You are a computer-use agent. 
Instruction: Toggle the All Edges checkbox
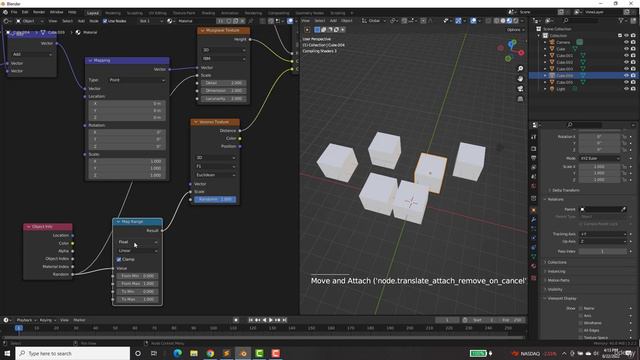tap(580, 331)
